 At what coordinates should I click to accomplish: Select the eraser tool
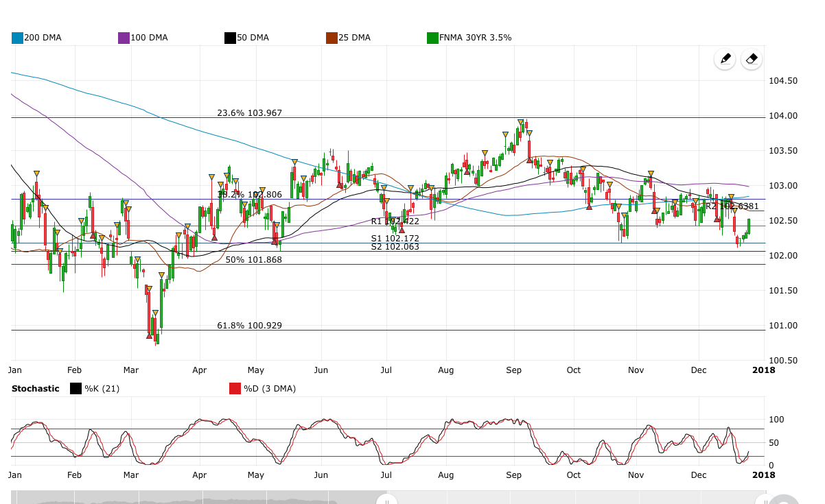752,59
